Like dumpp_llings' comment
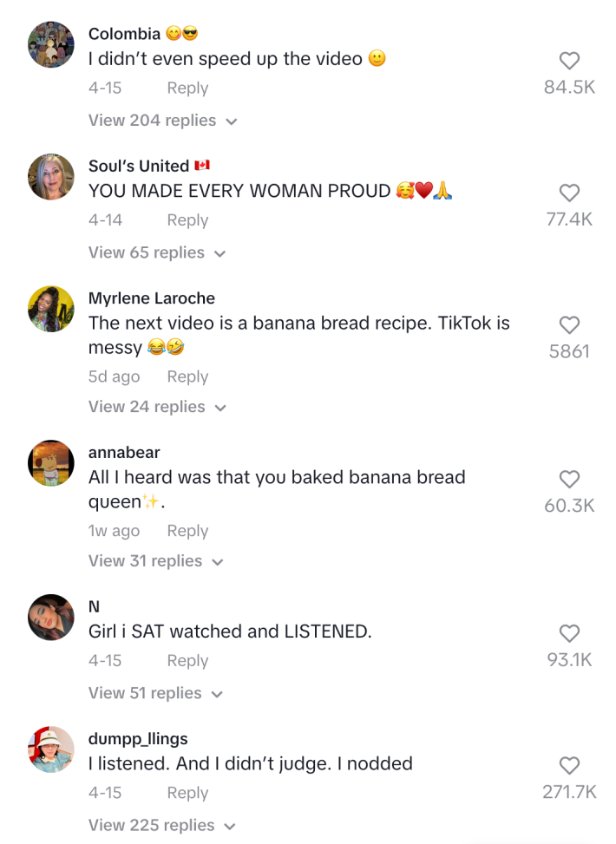Screen dimensions: 616x844 (x=569, y=766)
